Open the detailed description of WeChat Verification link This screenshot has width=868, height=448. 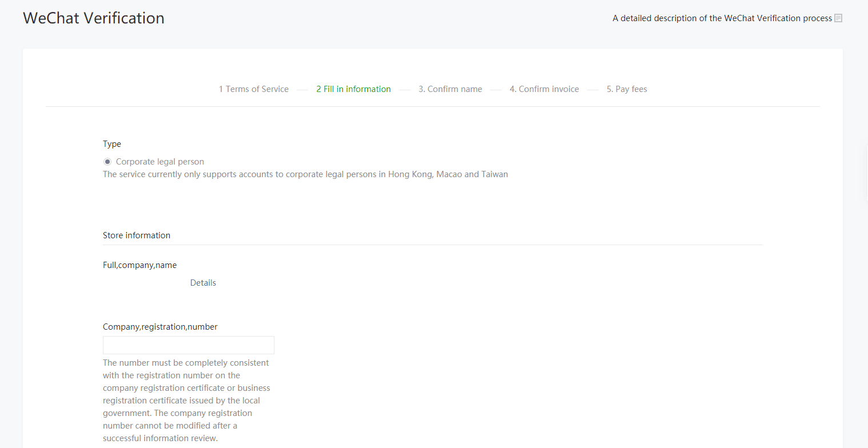(x=722, y=18)
